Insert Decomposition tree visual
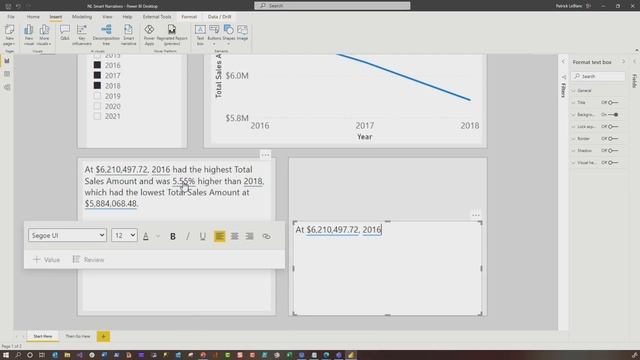 pos(106,35)
